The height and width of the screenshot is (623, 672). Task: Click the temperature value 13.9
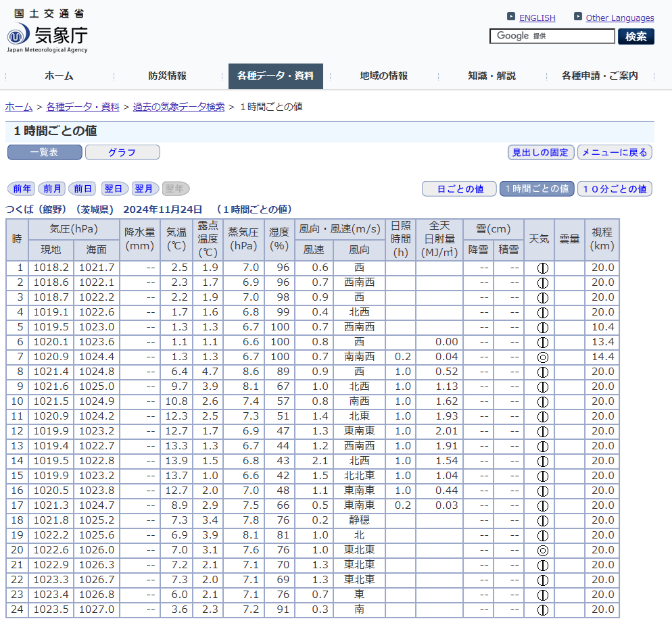point(176,461)
